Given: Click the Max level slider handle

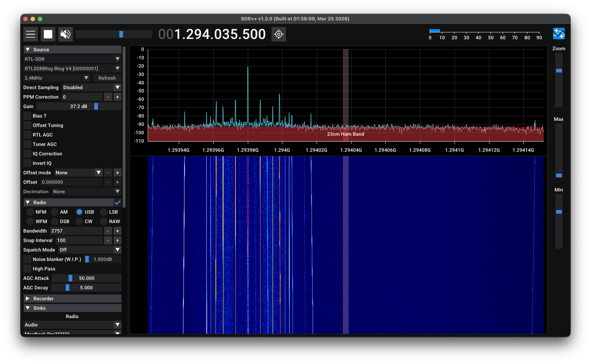Looking at the screenshot, I should [x=559, y=175].
